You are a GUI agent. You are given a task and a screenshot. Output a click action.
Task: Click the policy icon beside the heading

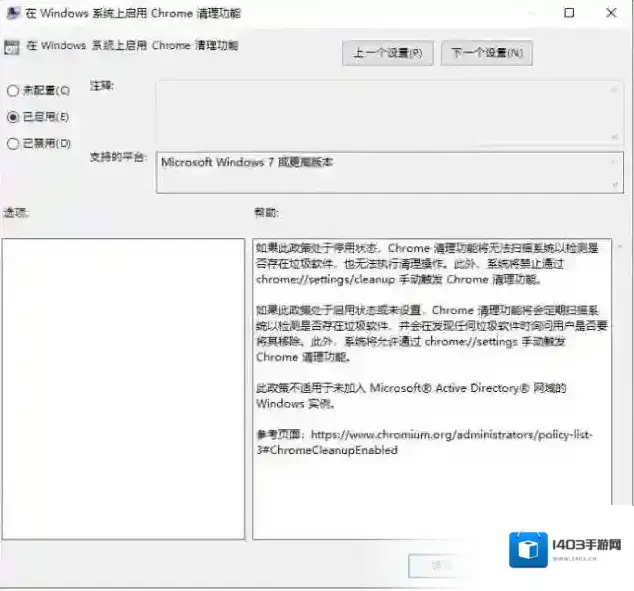(12, 47)
